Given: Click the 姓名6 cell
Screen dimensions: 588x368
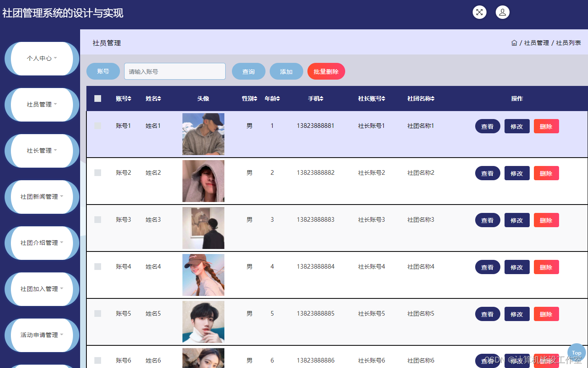Looking at the screenshot, I should pyautogui.click(x=153, y=360).
